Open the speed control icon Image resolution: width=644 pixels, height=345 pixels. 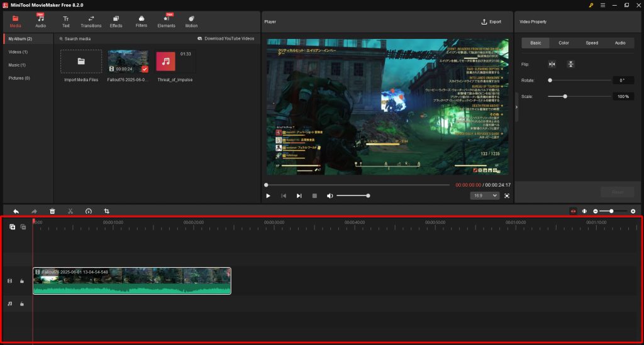click(88, 211)
